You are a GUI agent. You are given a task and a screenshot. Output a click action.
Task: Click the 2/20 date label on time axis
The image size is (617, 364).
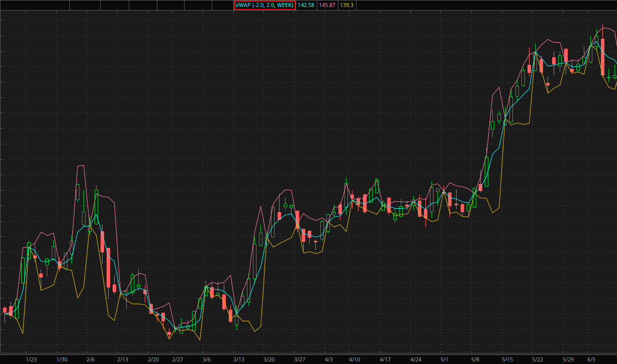(x=153, y=359)
